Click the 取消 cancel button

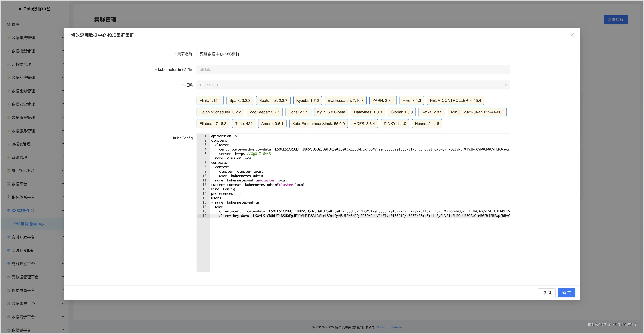click(x=546, y=293)
